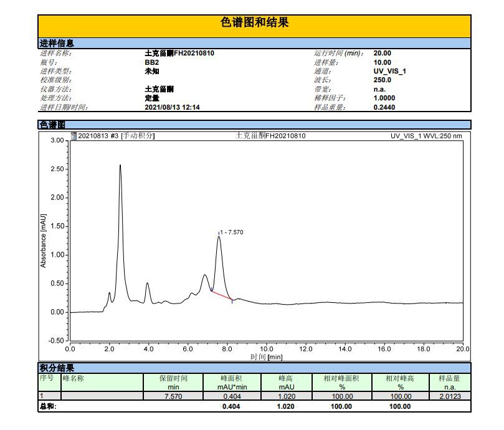Screen dimensions: 504x430
Task: Click the 仪器方法 field label
Action: coord(55,89)
